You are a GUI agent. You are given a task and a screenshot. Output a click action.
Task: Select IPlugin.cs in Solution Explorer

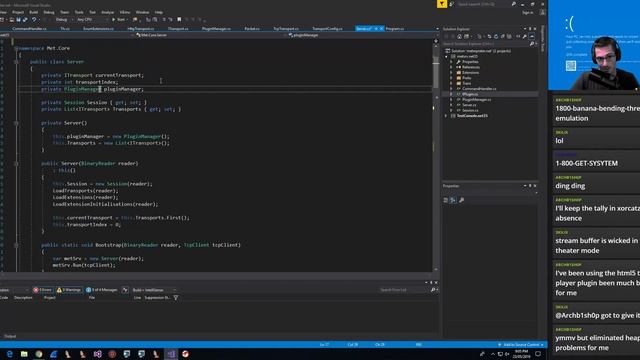pos(470,94)
